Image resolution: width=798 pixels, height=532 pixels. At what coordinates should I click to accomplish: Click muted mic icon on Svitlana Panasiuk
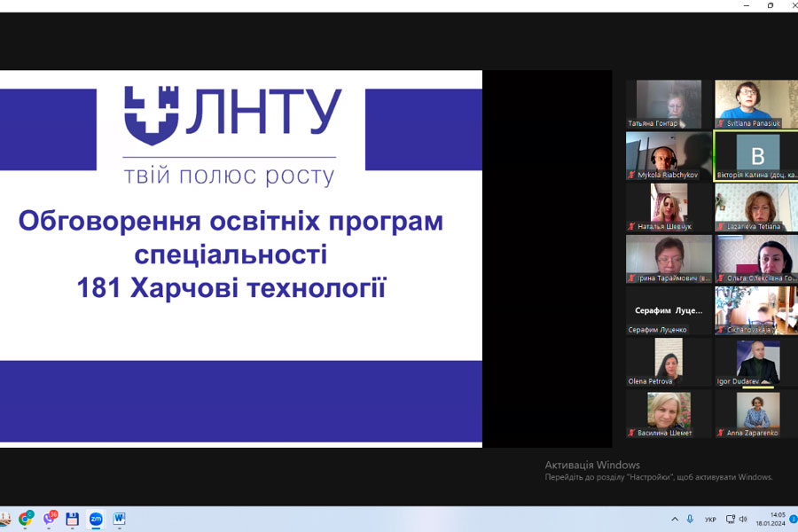[x=721, y=123]
